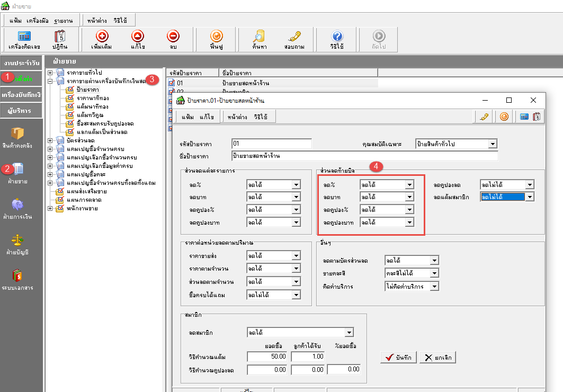563x392 pixels.
Task: Open the ลดสมาชิก dropdown
Action: click(348, 333)
